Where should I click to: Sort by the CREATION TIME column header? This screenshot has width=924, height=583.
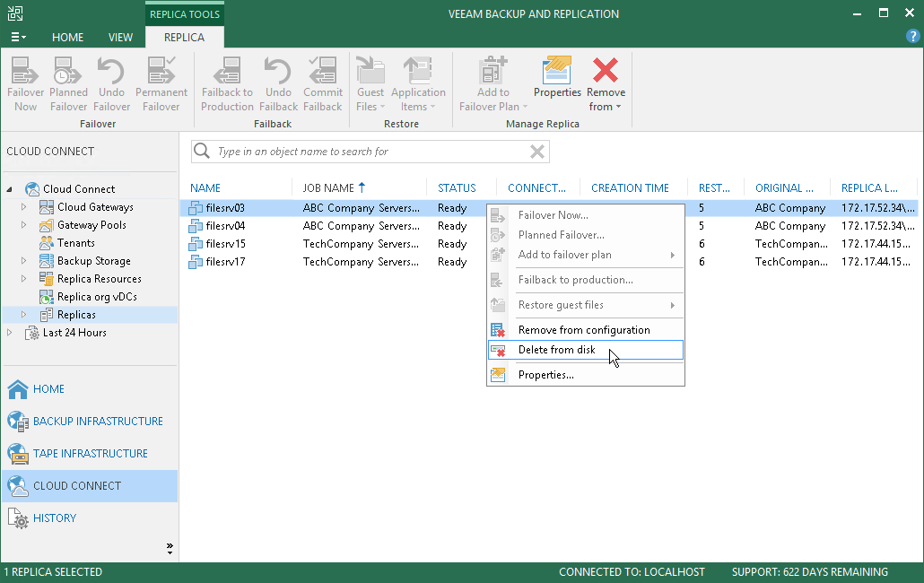630,187
